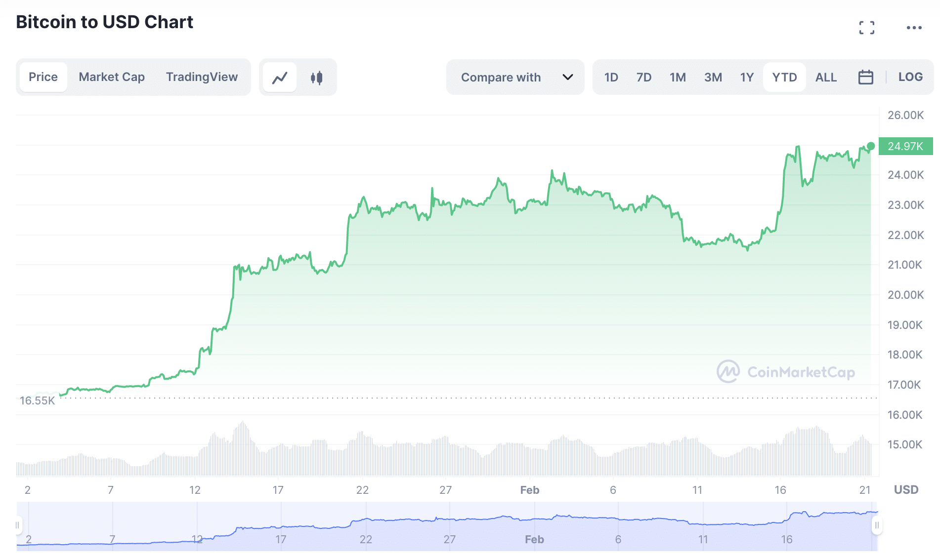The height and width of the screenshot is (560, 940).
Task: Open the calendar date range picker
Action: pyautogui.click(x=865, y=78)
